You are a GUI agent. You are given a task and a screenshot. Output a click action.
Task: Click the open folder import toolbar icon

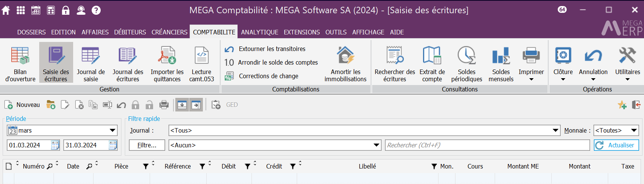tap(51, 105)
